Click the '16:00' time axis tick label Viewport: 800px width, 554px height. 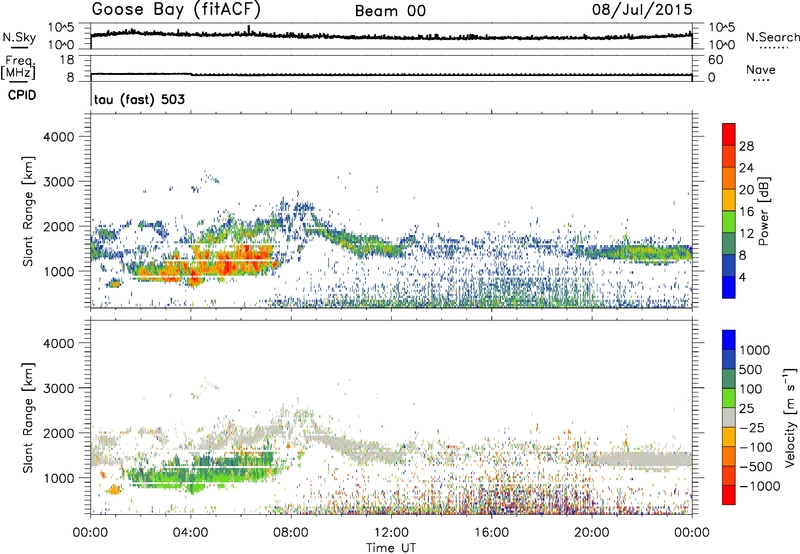[491, 533]
